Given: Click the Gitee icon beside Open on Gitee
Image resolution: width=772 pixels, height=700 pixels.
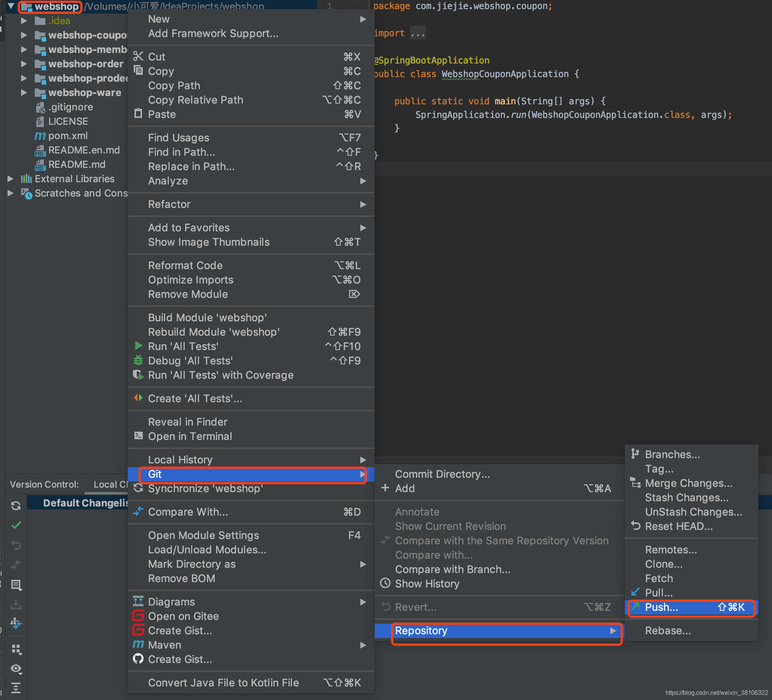Looking at the screenshot, I should pyautogui.click(x=138, y=616).
